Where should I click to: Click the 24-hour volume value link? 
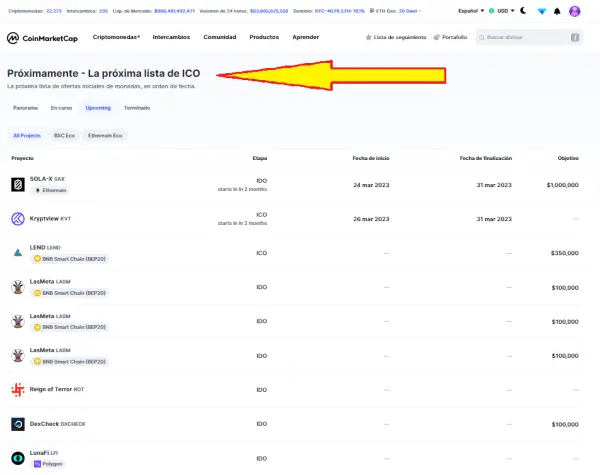tap(269, 11)
